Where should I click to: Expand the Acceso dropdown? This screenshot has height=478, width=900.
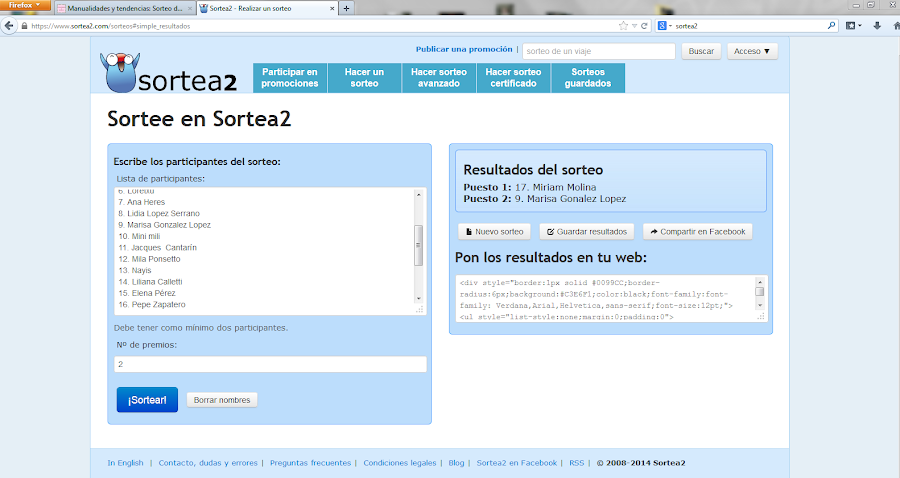point(752,51)
